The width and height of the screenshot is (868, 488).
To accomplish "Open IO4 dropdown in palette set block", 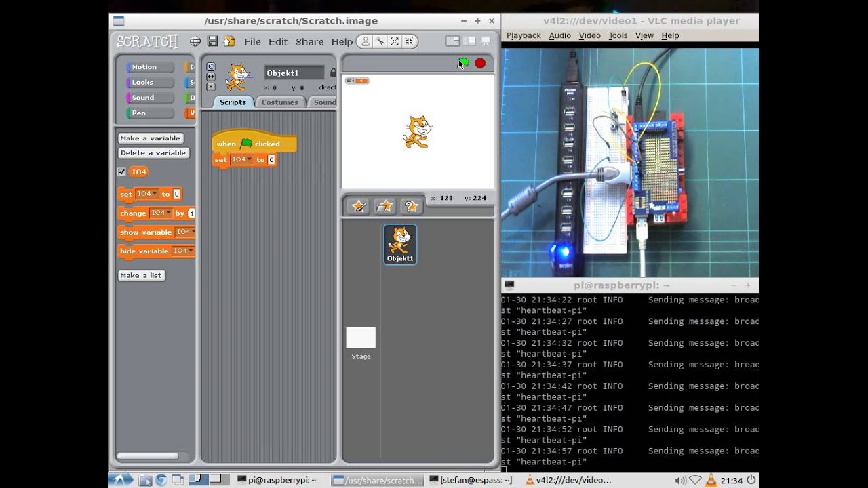I will point(147,194).
